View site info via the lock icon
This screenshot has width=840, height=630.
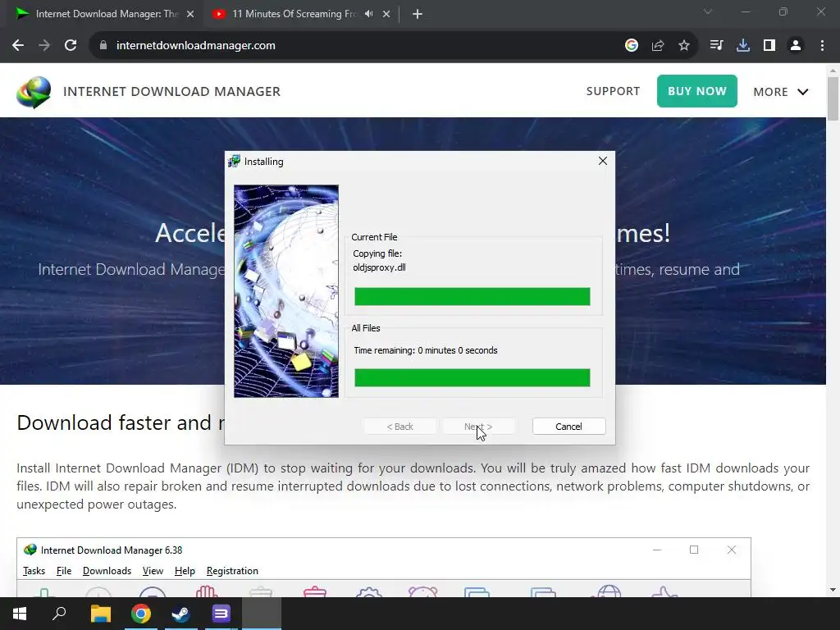(103, 46)
